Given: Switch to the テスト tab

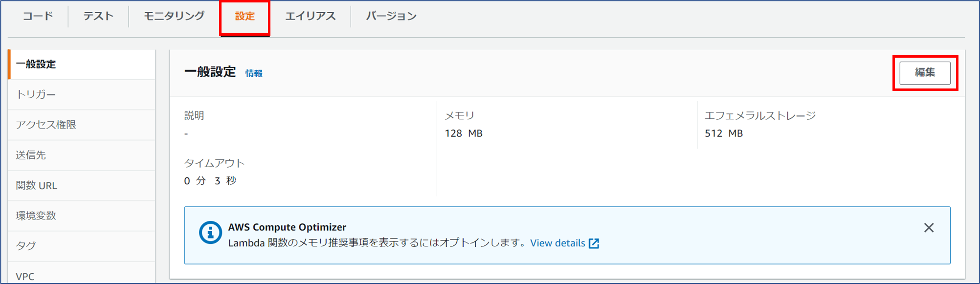Looking at the screenshot, I should pos(98,16).
